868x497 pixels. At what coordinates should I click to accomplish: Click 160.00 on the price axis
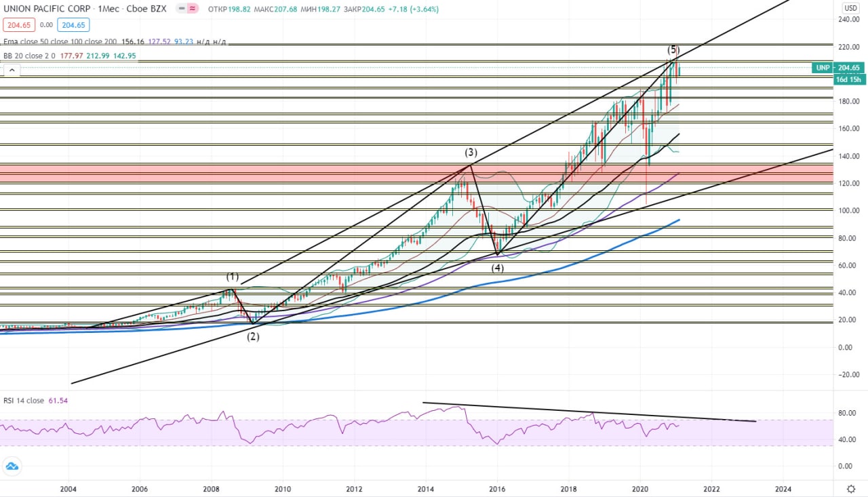click(x=849, y=129)
